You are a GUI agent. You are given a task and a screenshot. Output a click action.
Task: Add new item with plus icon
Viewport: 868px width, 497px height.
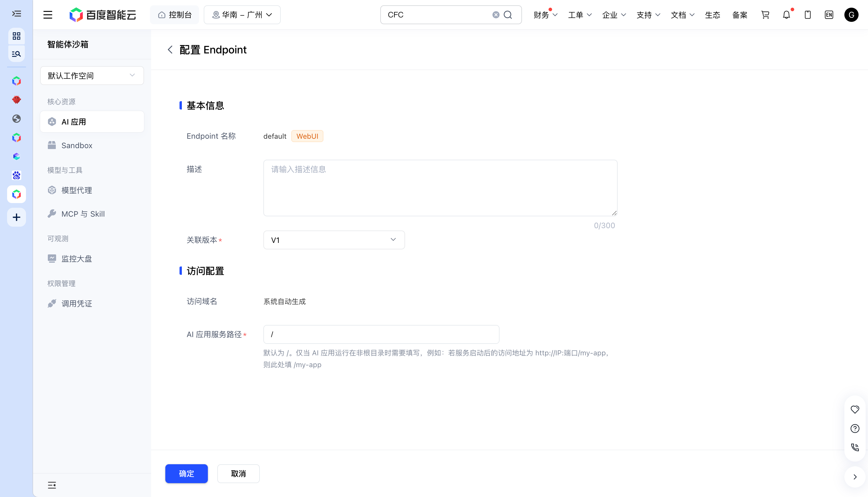[x=17, y=217]
